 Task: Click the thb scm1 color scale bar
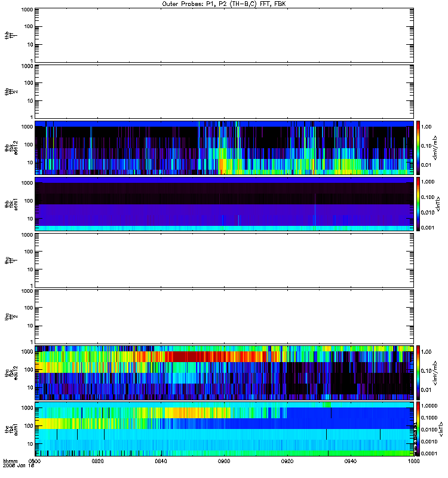pyautogui.click(x=418, y=204)
